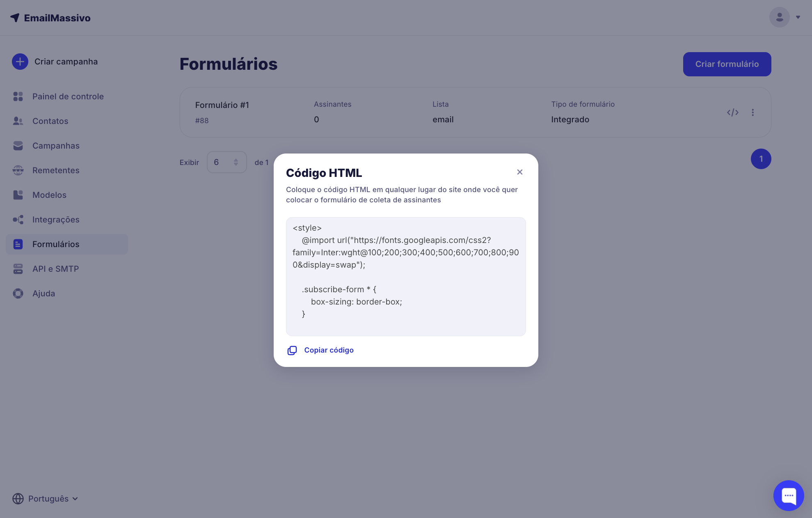
Task: Click the user avatar icon
Action: pyautogui.click(x=779, y=17)
